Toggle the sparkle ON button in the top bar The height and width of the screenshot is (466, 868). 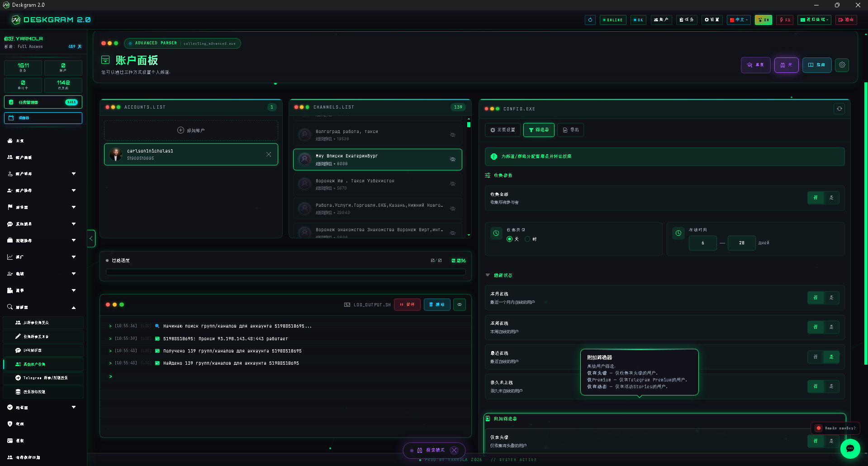click(x=764, y=20)
